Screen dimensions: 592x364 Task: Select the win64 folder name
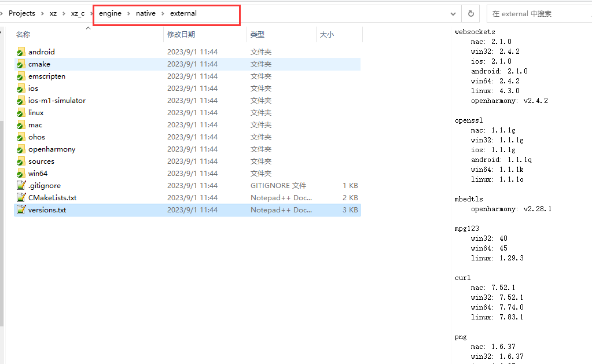coord(38,174)
